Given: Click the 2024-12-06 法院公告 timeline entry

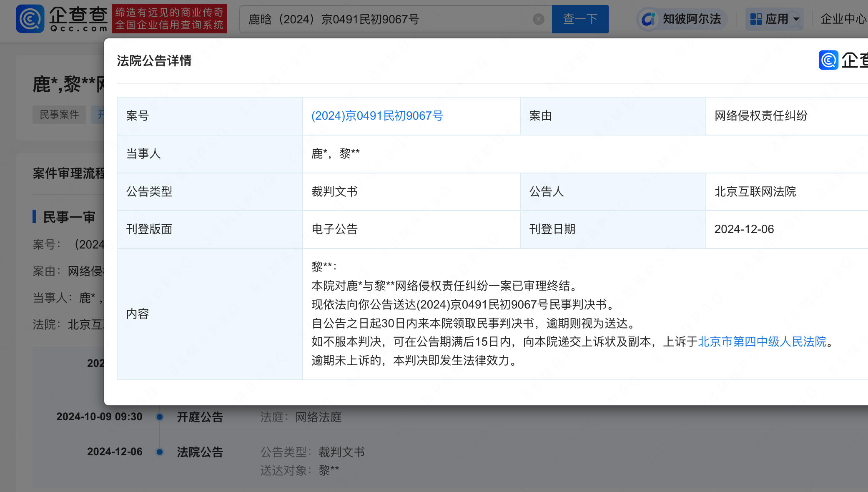Looking at the screenshot, I should tap(199, 452).
